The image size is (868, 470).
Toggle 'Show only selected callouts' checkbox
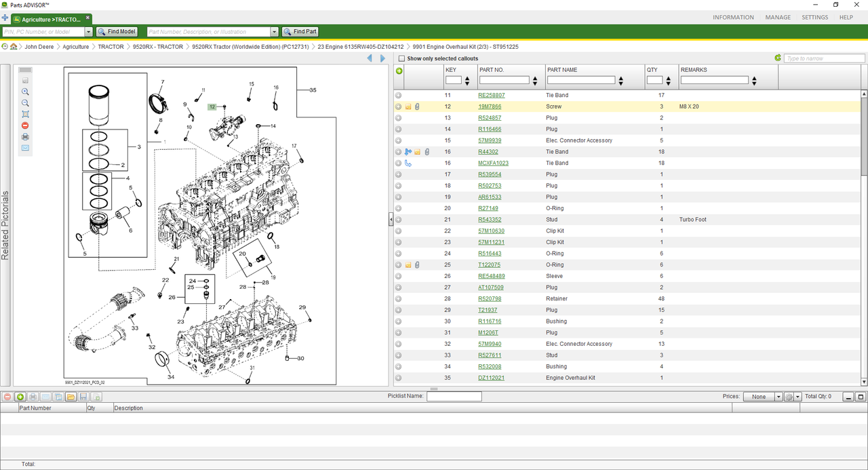401,59
